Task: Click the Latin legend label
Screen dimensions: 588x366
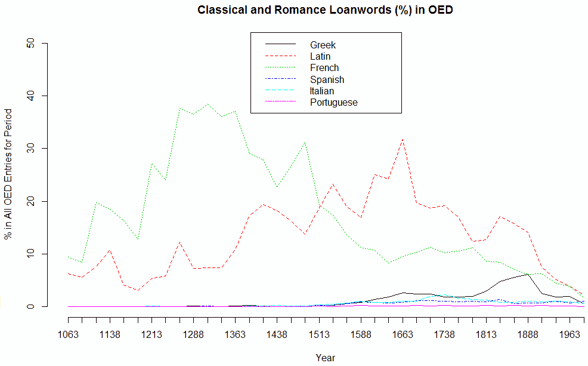Action: pyautogui.click(x=320, y=57)
